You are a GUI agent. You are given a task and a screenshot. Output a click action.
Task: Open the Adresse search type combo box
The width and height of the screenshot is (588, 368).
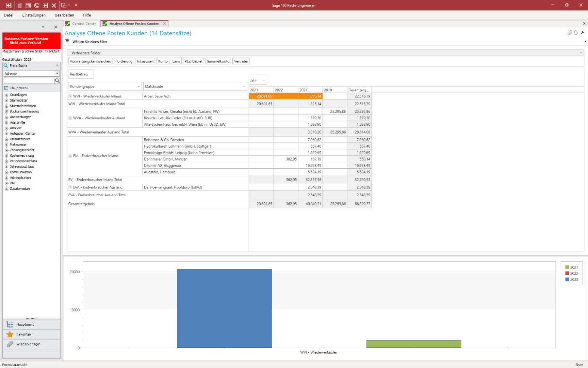pos(57,74)
